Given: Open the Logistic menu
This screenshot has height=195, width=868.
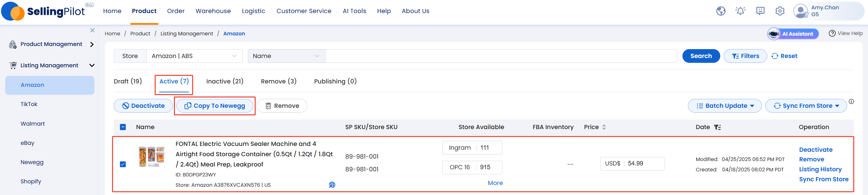Looking at the screenshot, I should [253, 11].
